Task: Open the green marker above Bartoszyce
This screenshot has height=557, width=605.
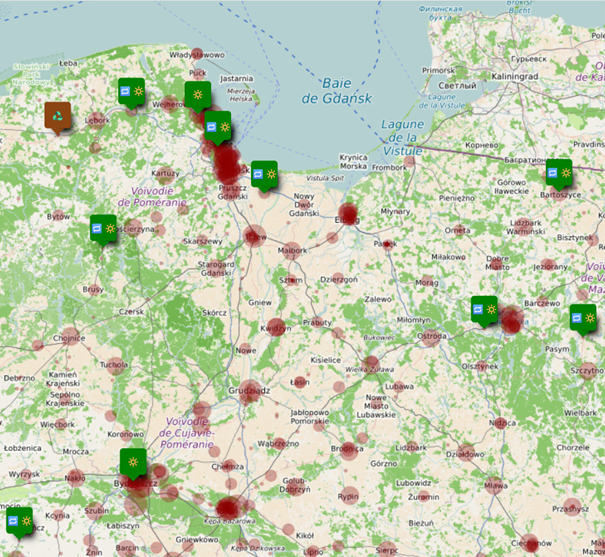Action: (x=558, y=173)
